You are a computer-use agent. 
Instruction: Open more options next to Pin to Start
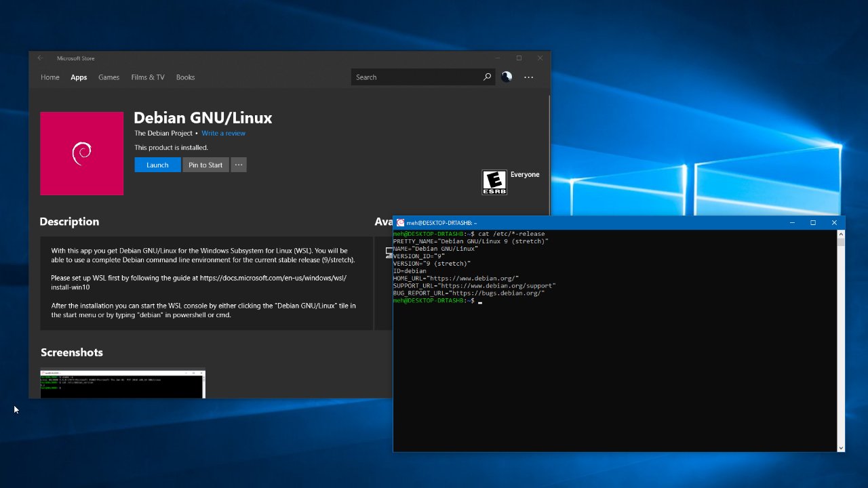coord(239,165)
